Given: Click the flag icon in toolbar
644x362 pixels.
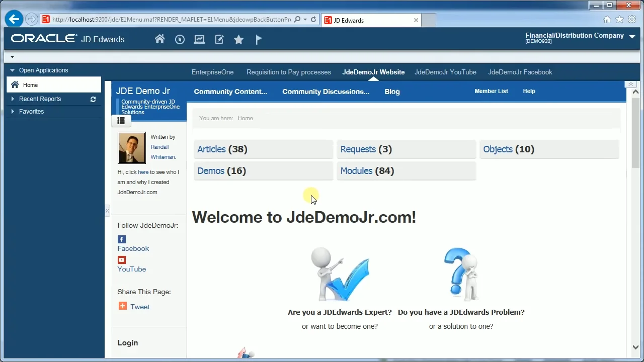Looking at the screenshot, I should pos(259,39).
